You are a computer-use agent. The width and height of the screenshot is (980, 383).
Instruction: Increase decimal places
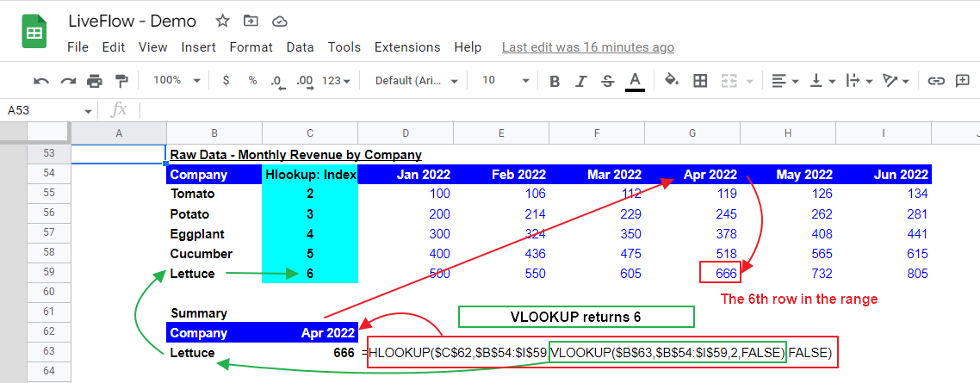coord(305,81)
